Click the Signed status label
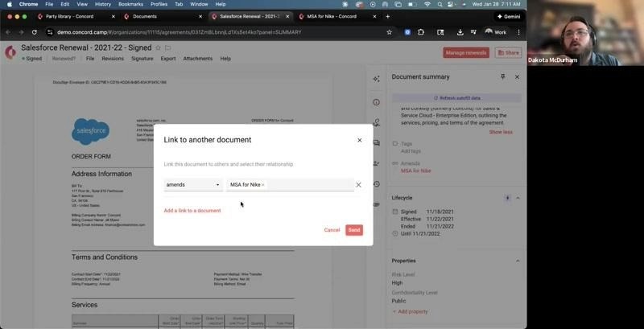 (x=32, y=59)
